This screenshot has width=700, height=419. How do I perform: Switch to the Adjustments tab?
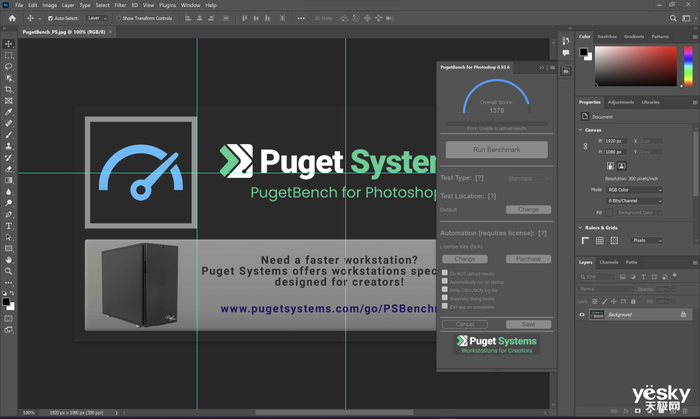pos(621,102)
